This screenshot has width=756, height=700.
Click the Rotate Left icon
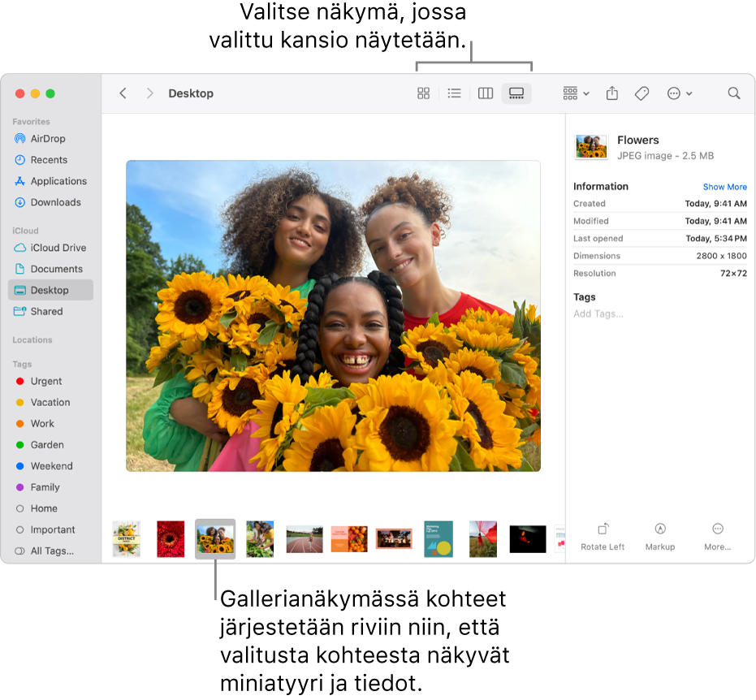pyautogui.click(x=603, y=529)
